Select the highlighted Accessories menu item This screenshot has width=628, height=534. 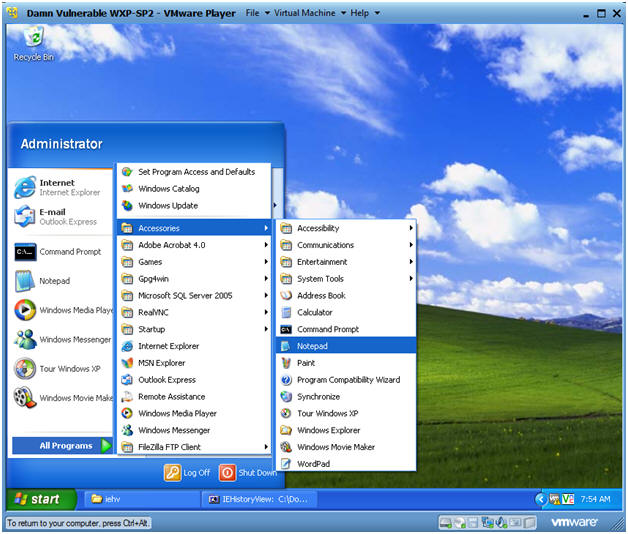[x=194, y=228]
